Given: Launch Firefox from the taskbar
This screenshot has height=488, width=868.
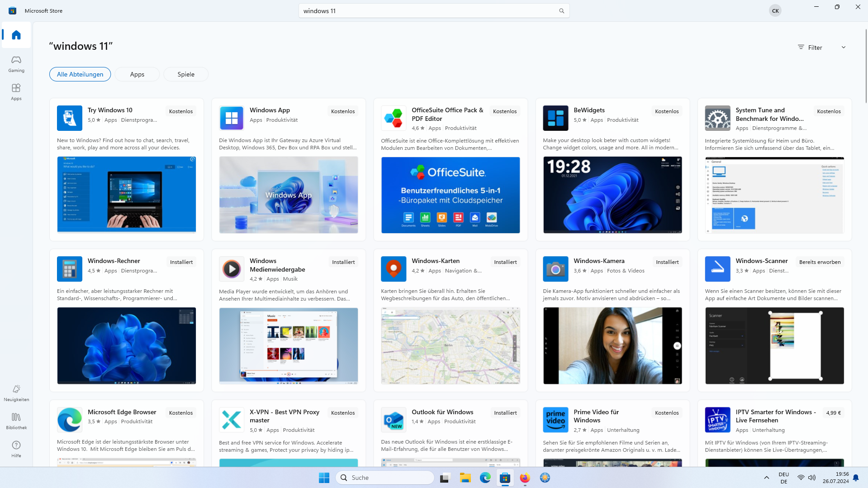Looking at the screenshot, I should point(525,478).
